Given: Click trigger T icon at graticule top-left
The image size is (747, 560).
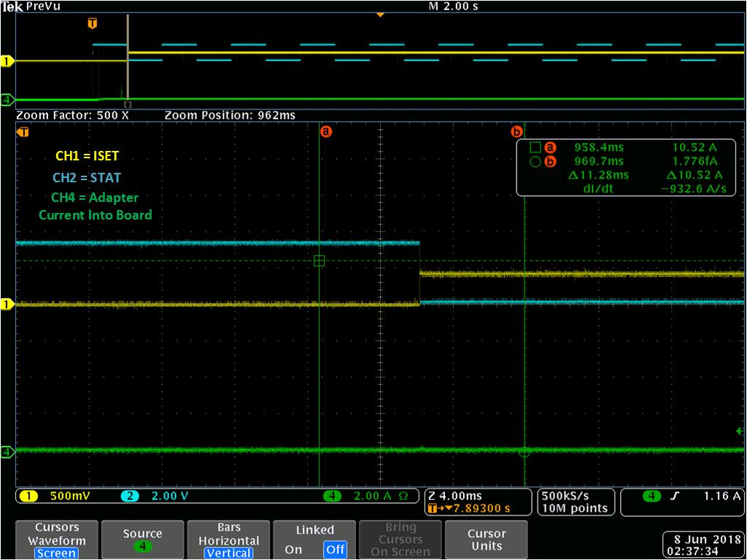Looking at the screenshot, I should [23, 132].
